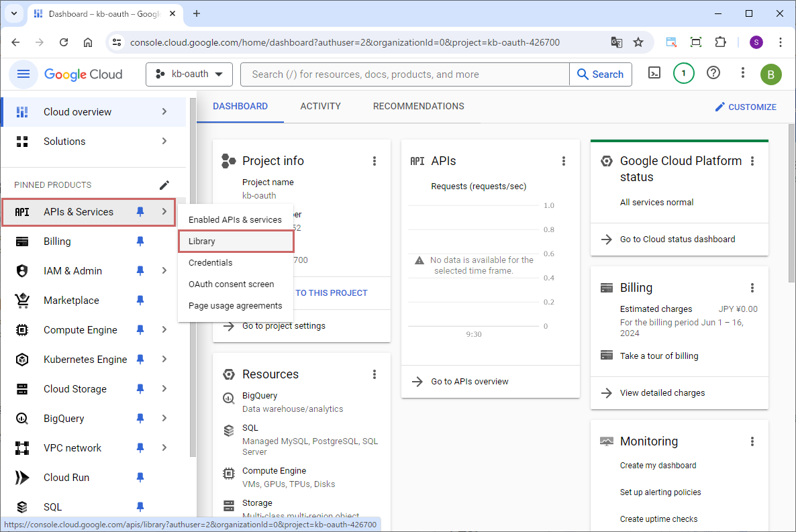The width and height of the screenshot is (796, 532).
Task: Open Billing card three-dot options menu
Action: click(752, 288)
